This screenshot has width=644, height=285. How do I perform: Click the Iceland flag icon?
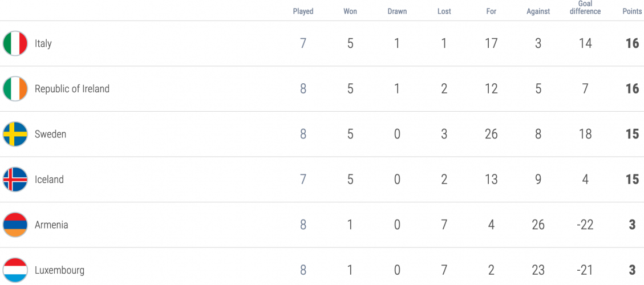tap(15, 180)
